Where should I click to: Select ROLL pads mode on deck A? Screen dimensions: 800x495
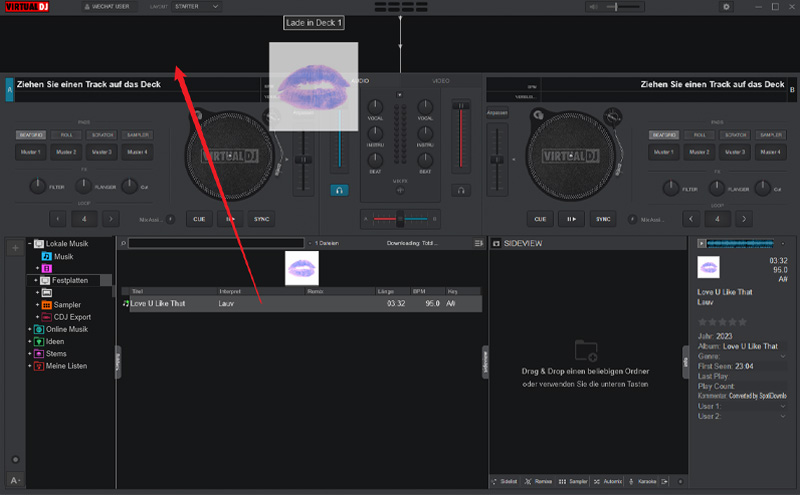click(x=66, y=135)
